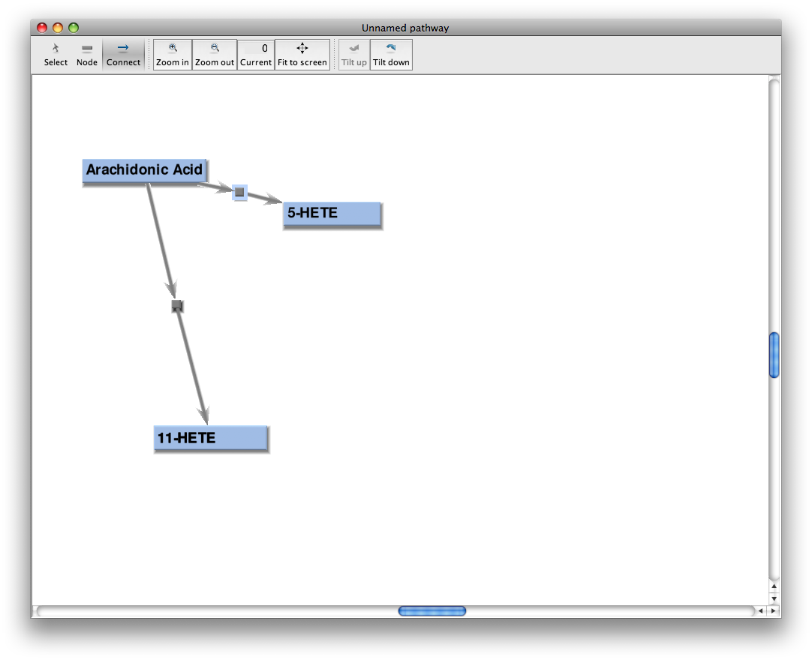Click the horizontal scrollbar thumb
This screenshot has width=812, height=660.
pos(432,611)
